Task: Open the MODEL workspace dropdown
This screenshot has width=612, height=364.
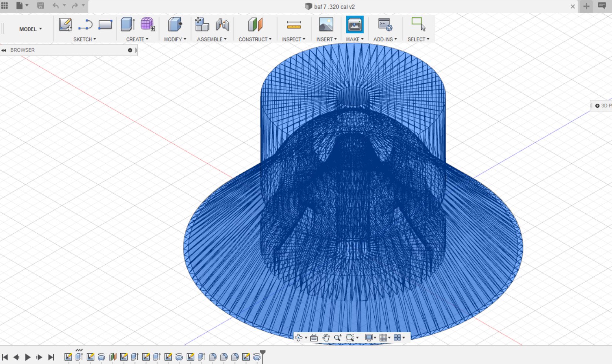Action: 30,29
